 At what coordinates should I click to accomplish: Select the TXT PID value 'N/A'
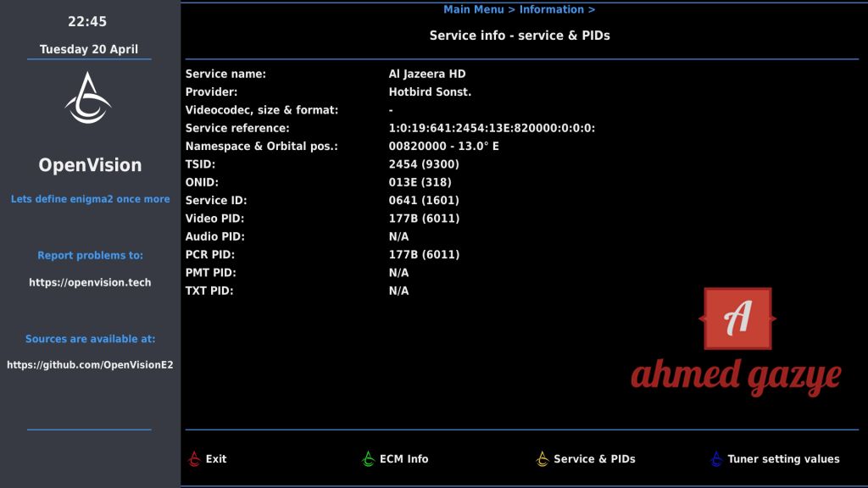(x=398, y=291)
